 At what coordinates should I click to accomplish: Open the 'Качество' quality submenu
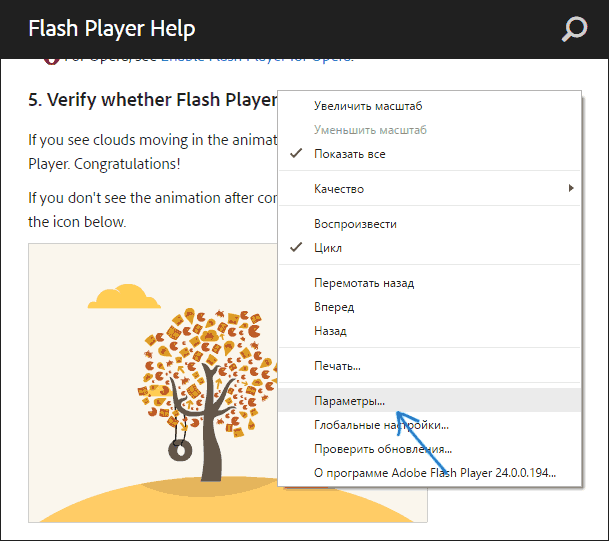coord(339,189)
